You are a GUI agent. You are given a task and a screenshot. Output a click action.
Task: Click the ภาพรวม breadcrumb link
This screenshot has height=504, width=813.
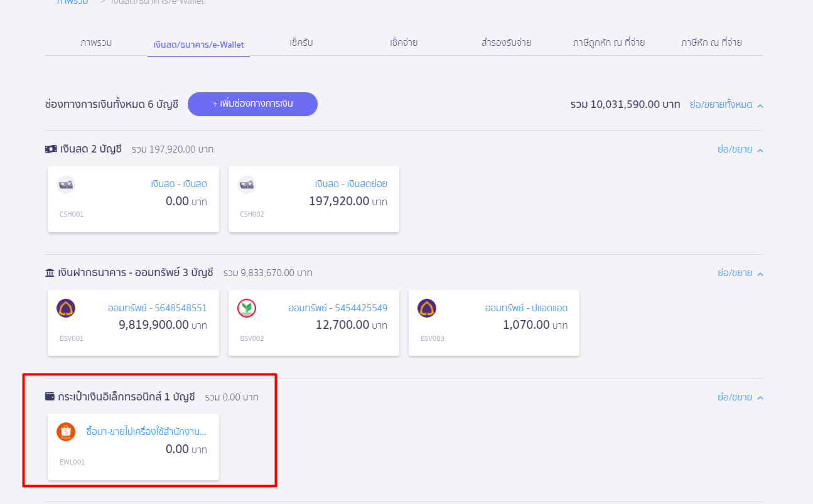[72, 3]
